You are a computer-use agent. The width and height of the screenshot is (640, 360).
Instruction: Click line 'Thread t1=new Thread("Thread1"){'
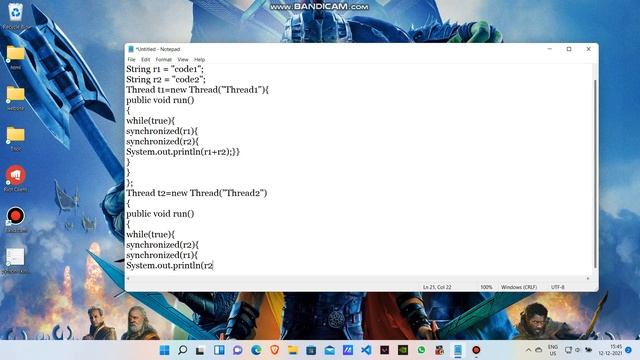(198, 90)
